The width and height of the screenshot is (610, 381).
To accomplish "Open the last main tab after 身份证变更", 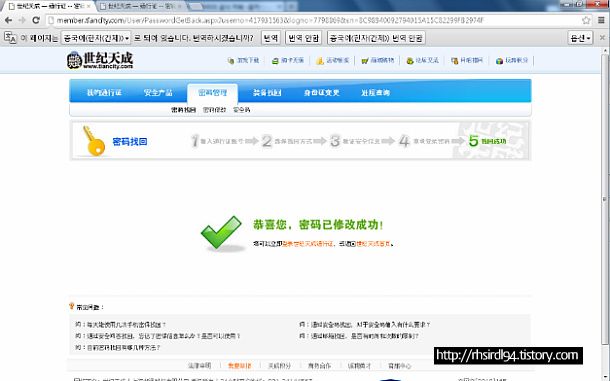I will click(375, 93).
